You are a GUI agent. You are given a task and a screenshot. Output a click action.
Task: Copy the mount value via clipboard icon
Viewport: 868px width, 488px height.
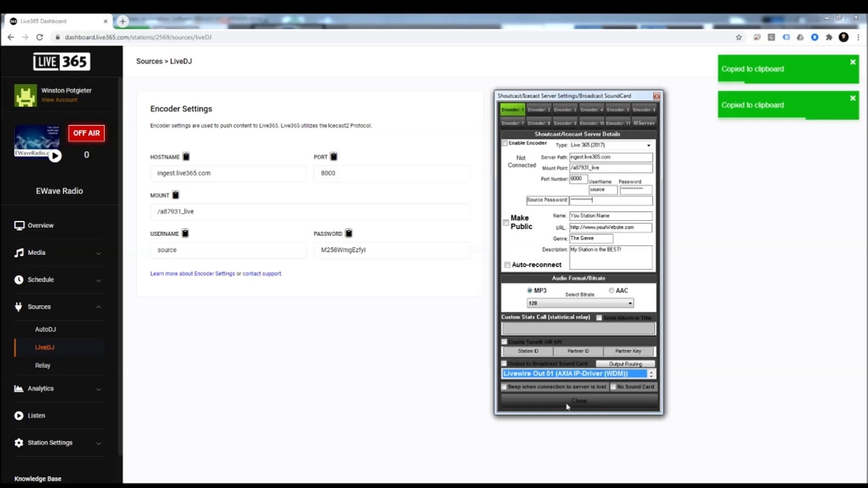tap(176, 195)
